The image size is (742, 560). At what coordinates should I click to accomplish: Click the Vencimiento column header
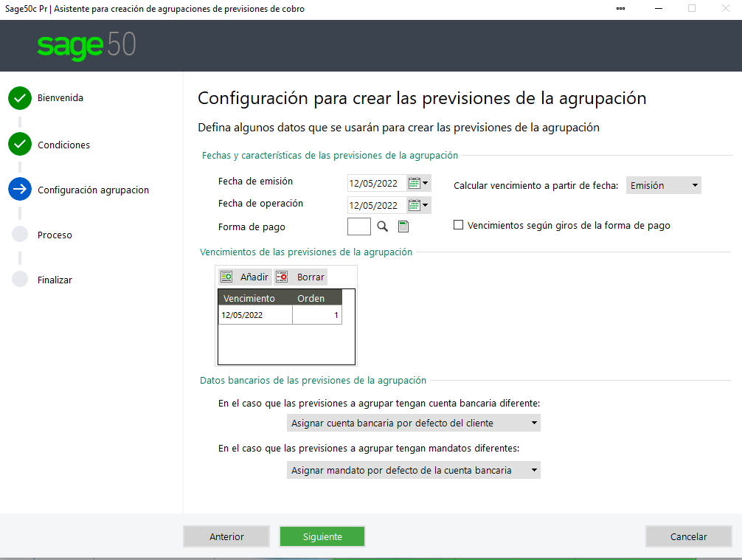pyautogui.click(x=255, y=298)
